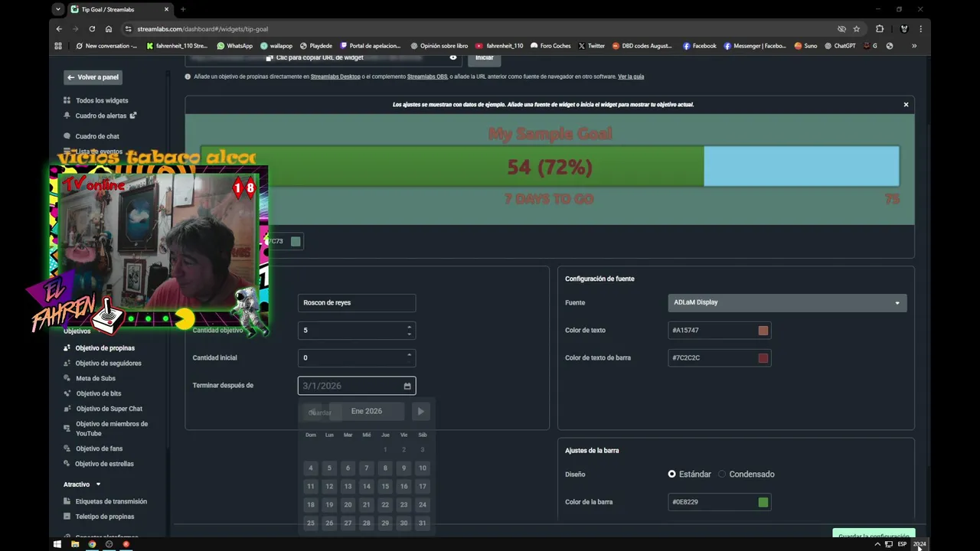Click the Cuadro de chat bubble icon
Screen dimensions: 980x551
tap(67, 136)
